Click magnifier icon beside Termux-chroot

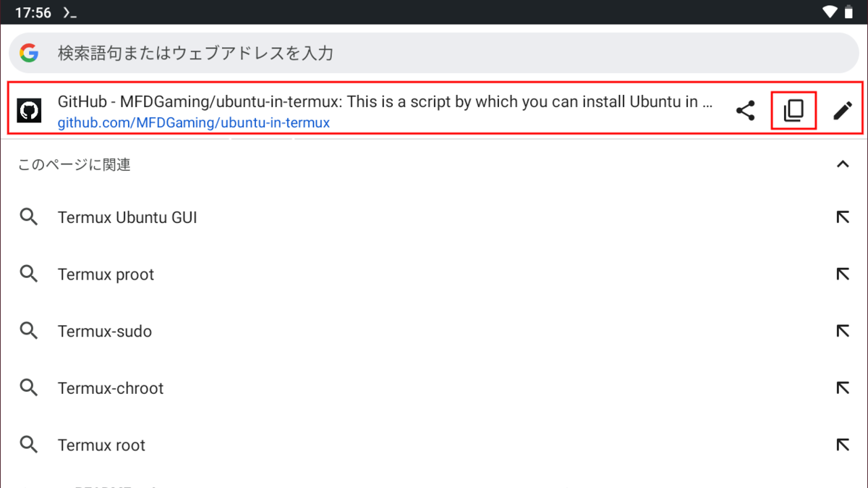(29, 388)
